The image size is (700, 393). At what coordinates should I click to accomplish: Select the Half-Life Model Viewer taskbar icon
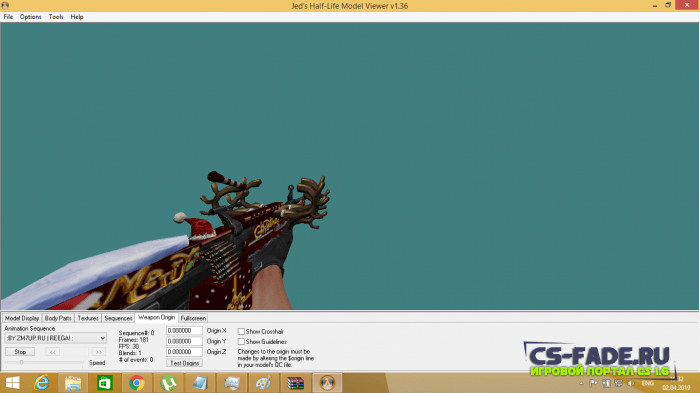click(327, 383)
